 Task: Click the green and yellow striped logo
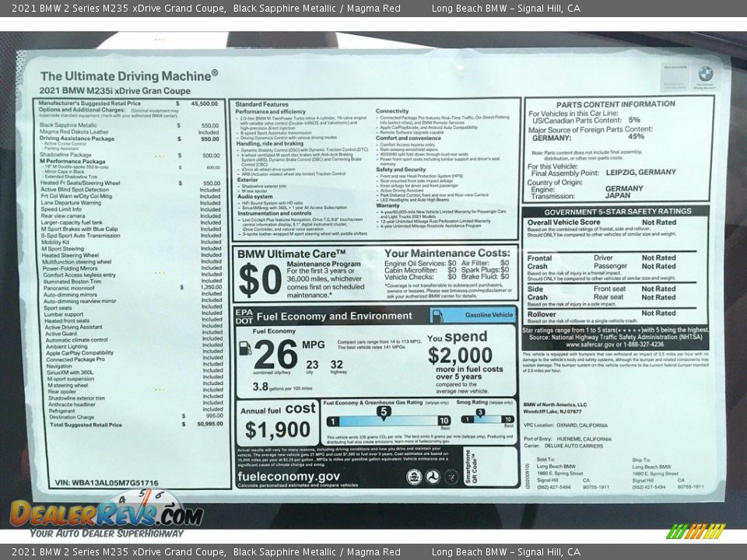(696, 531)
